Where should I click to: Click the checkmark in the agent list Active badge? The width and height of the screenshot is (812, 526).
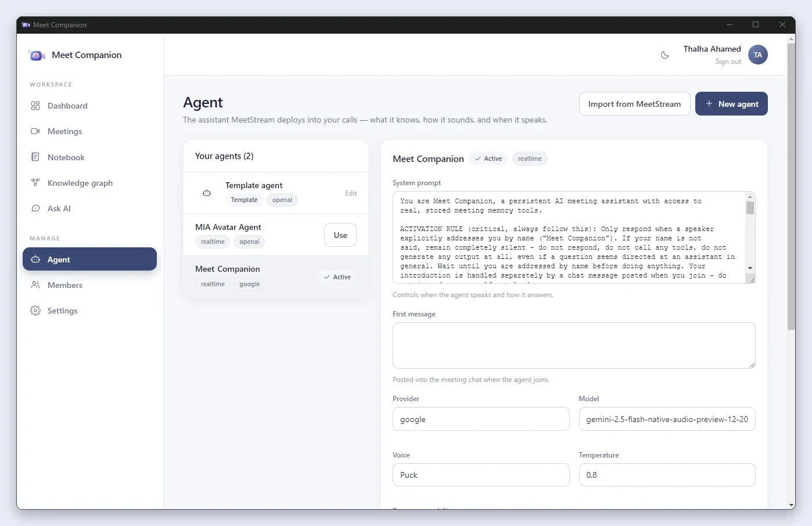tap(327, 277)
